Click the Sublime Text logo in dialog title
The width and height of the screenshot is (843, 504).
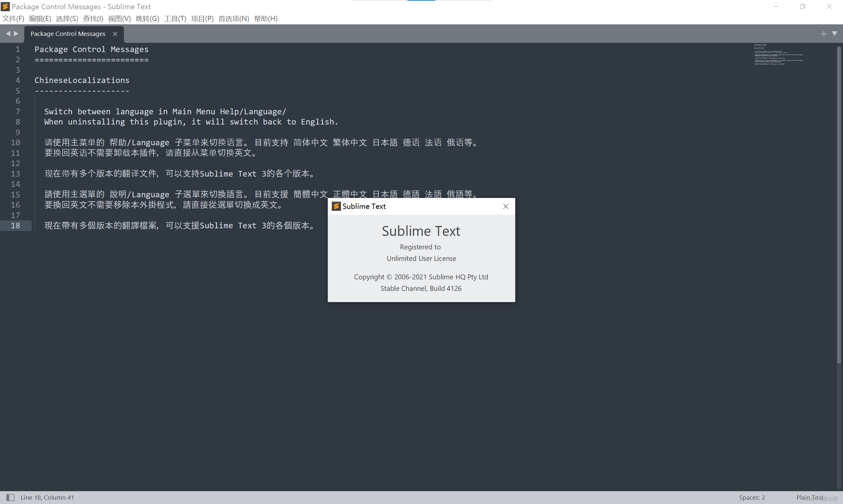pos(336,207)
